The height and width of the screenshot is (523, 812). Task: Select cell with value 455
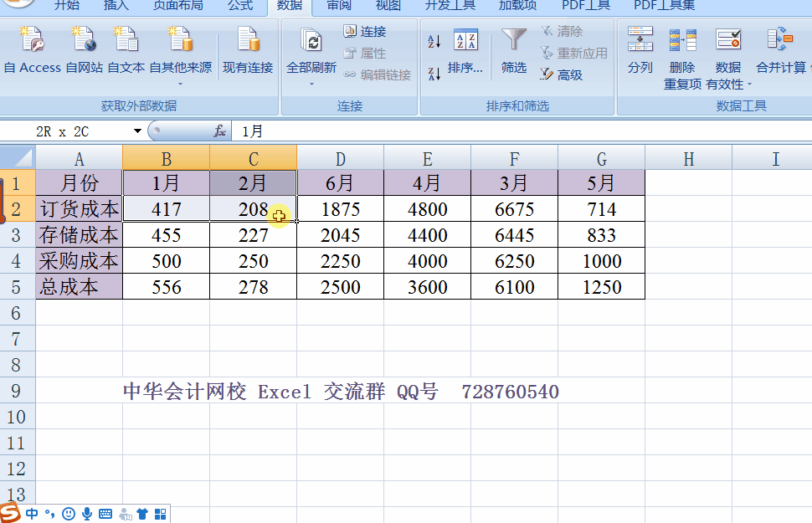tap(167, 235)
